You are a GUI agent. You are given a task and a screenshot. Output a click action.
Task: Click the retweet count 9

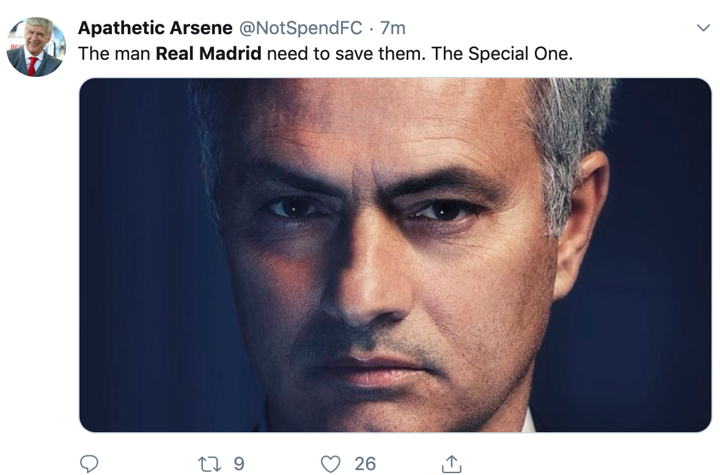tap(238, 463)
